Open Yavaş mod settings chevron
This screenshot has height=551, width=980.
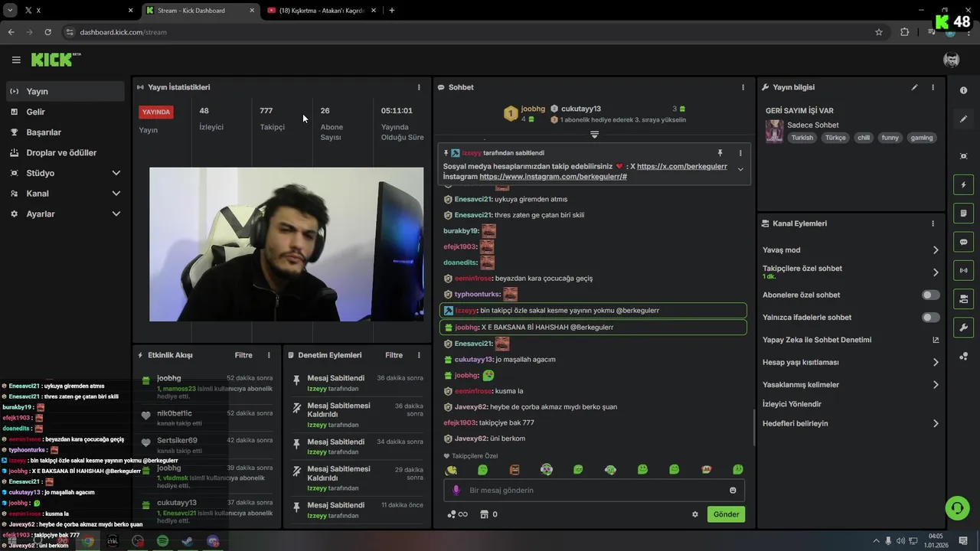(936, 250)
